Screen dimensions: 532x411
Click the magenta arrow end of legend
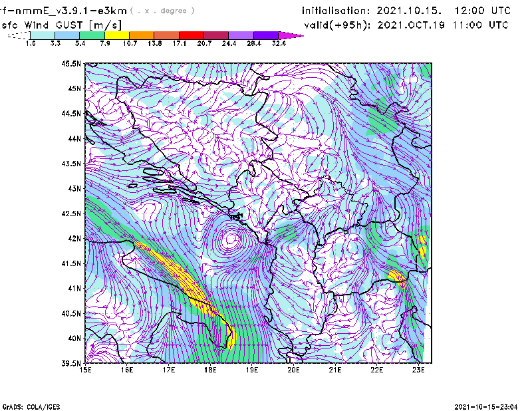tap(291, 35)
